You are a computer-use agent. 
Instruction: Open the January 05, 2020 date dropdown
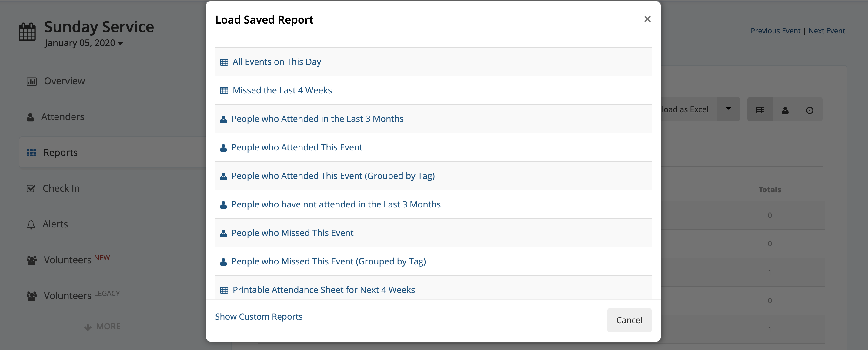coord(84,43)
